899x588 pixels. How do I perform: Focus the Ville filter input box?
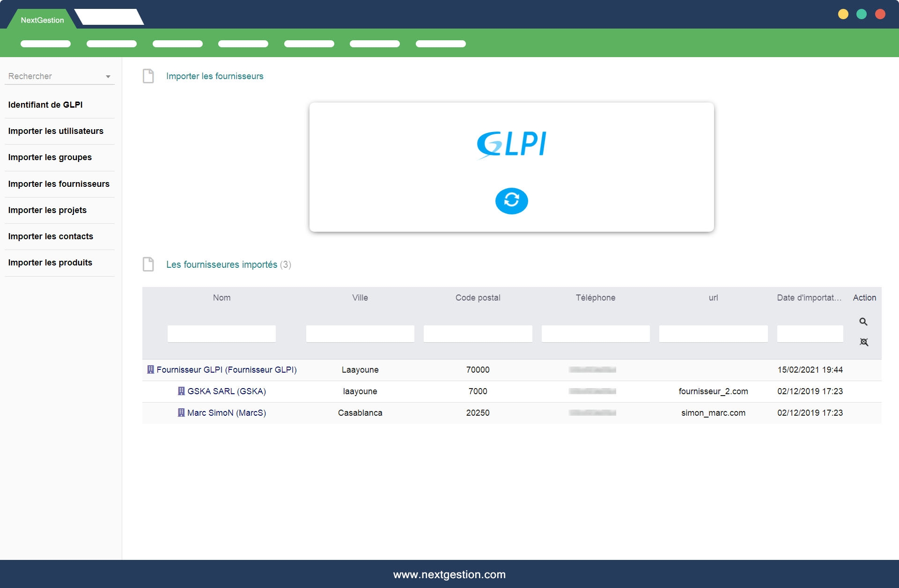click(x=360, y=334)
